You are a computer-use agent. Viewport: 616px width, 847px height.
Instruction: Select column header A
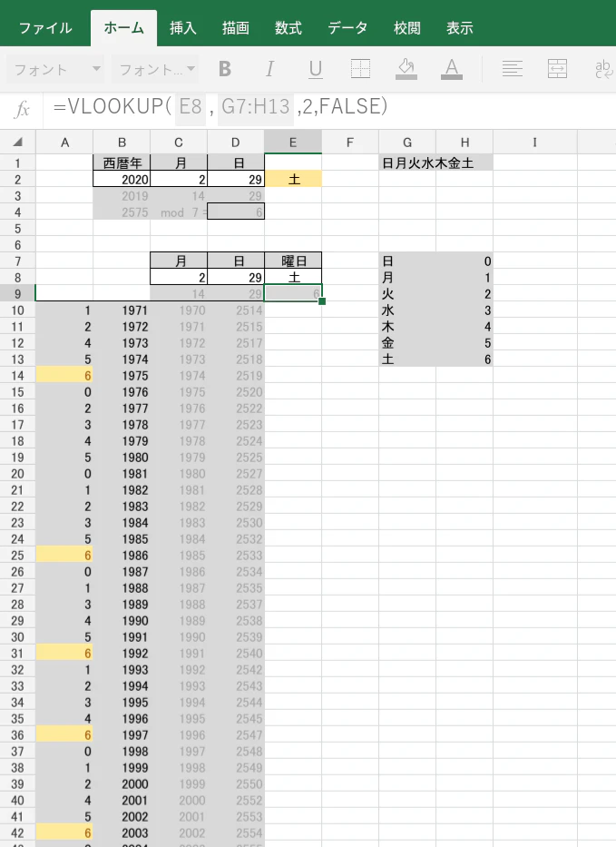point(64,143)
